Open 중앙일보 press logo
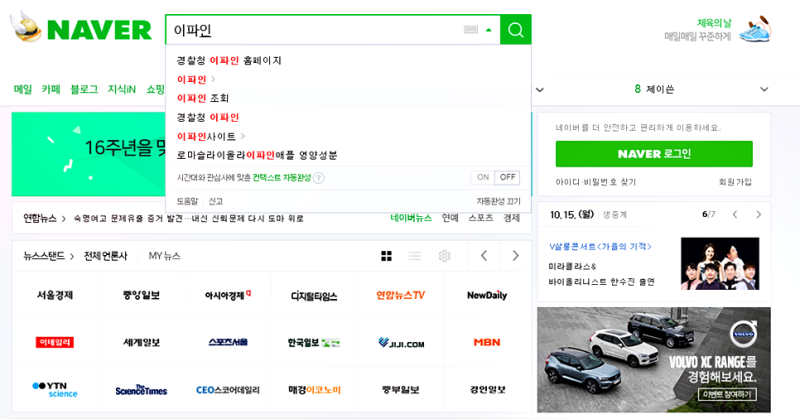This screenshot has height=419, width=800. (141, 295)
